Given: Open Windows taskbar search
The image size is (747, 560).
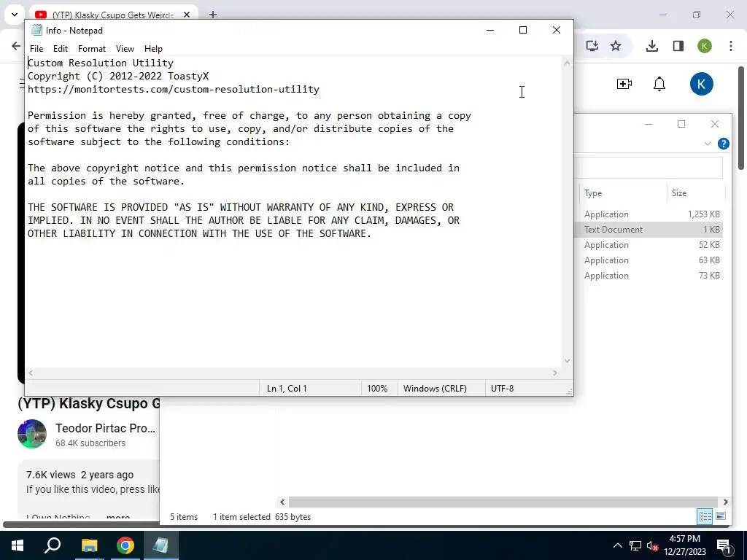Looking at the screenshot, I should [x=53, y=545].
